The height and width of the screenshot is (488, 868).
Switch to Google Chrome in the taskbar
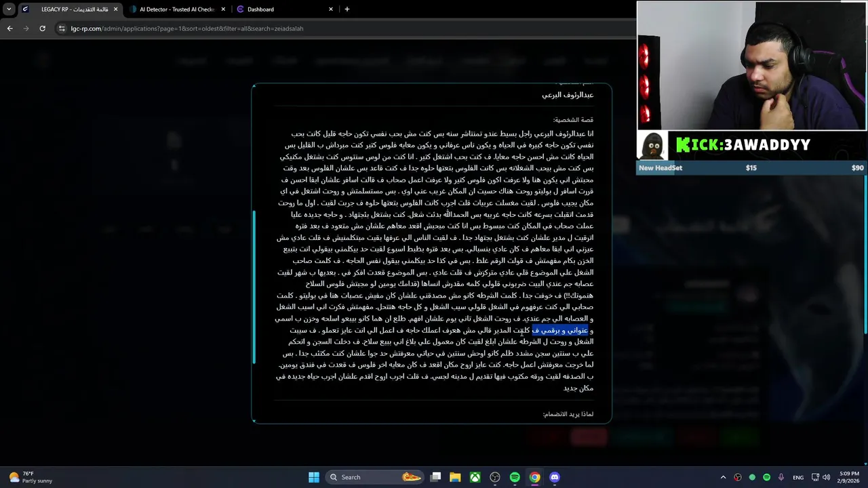click(x=534, y=477)
